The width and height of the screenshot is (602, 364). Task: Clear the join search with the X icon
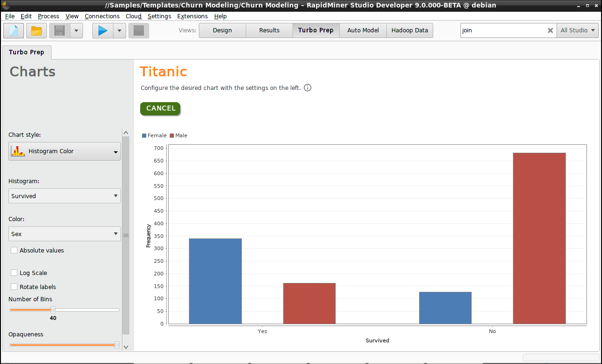[x=550, y=30]
